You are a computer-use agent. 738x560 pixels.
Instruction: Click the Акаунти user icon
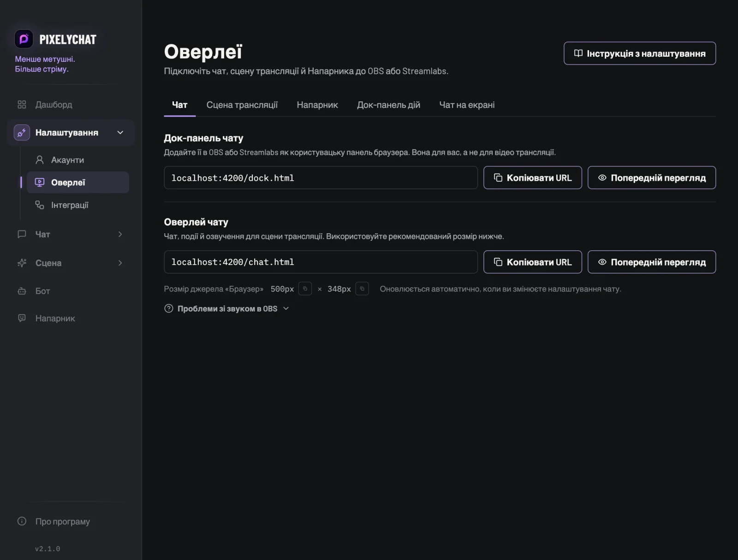pos(40,160)
